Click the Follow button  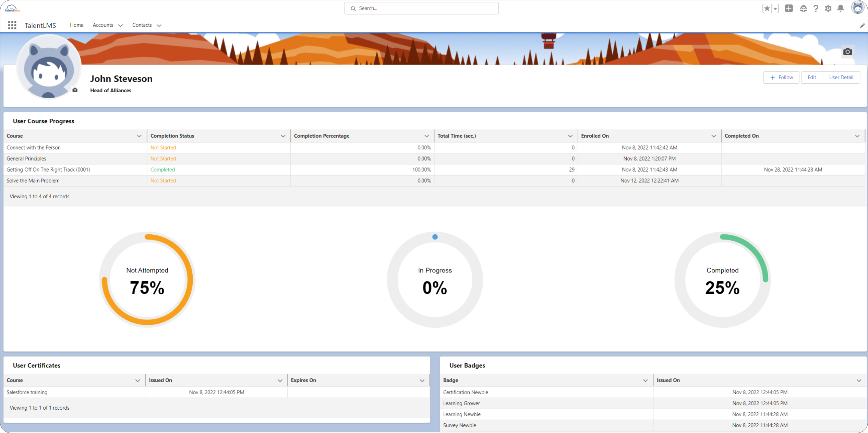click(x=781, y=78)
